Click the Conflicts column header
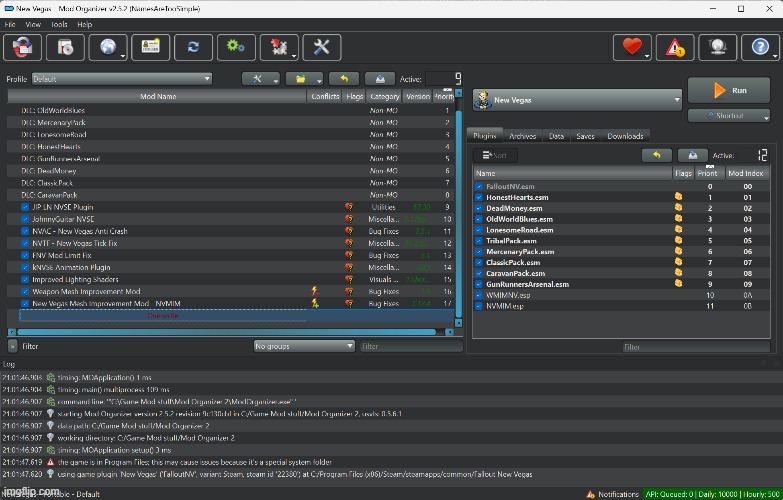Screen dimensions: 783x500 click(325, 96)
